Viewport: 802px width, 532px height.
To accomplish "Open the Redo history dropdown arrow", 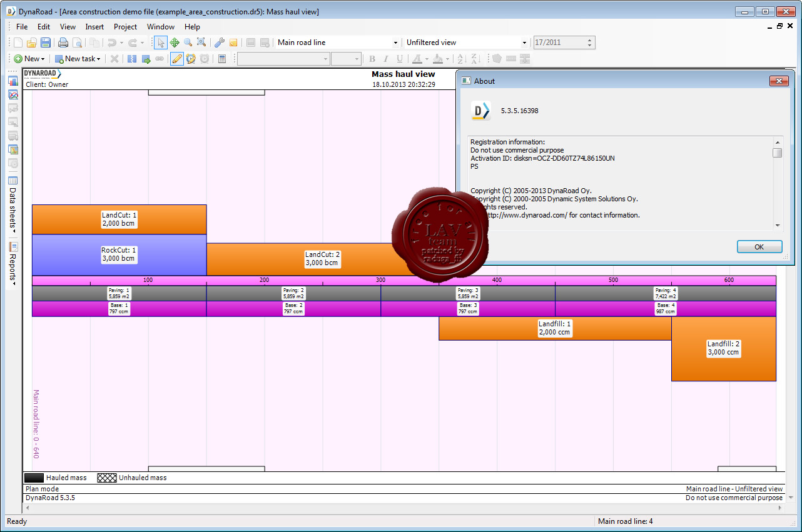I will pos(142,43).
